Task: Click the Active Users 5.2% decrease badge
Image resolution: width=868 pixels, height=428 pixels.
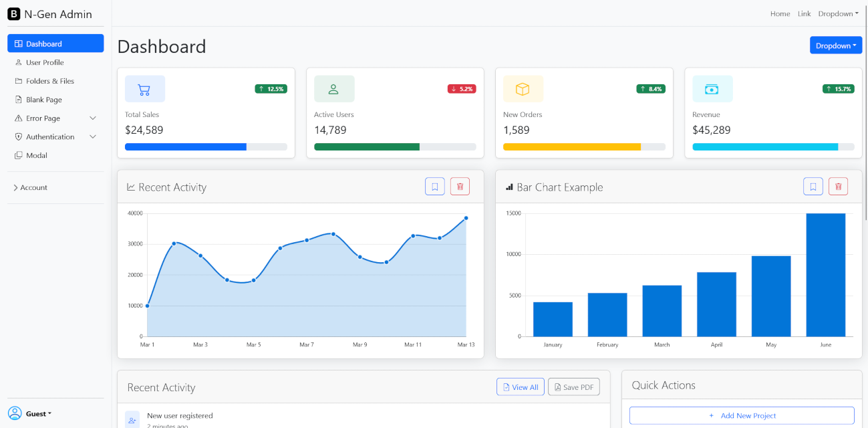Action: pyautogui.click(x=462, y=89)
